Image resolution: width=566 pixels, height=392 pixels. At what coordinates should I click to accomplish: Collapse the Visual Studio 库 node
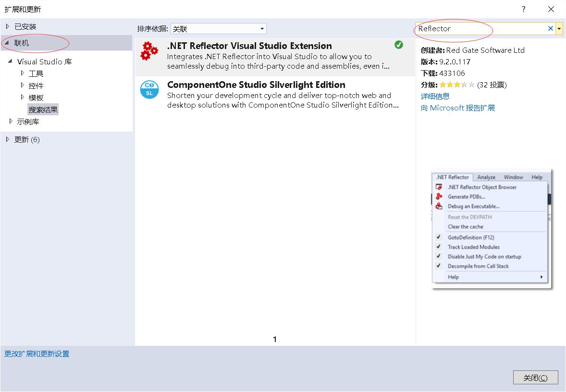point(10,61)
